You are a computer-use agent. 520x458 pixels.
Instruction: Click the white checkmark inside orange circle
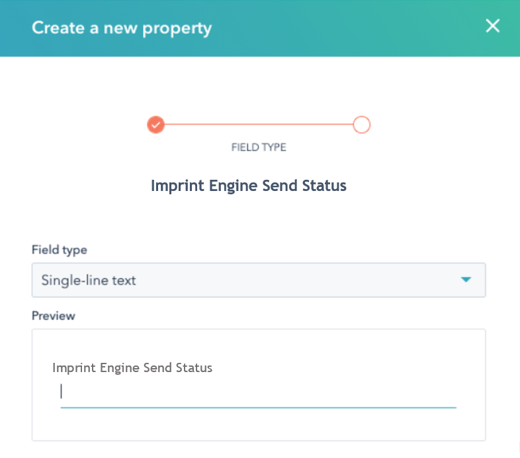tap(156, 125)
